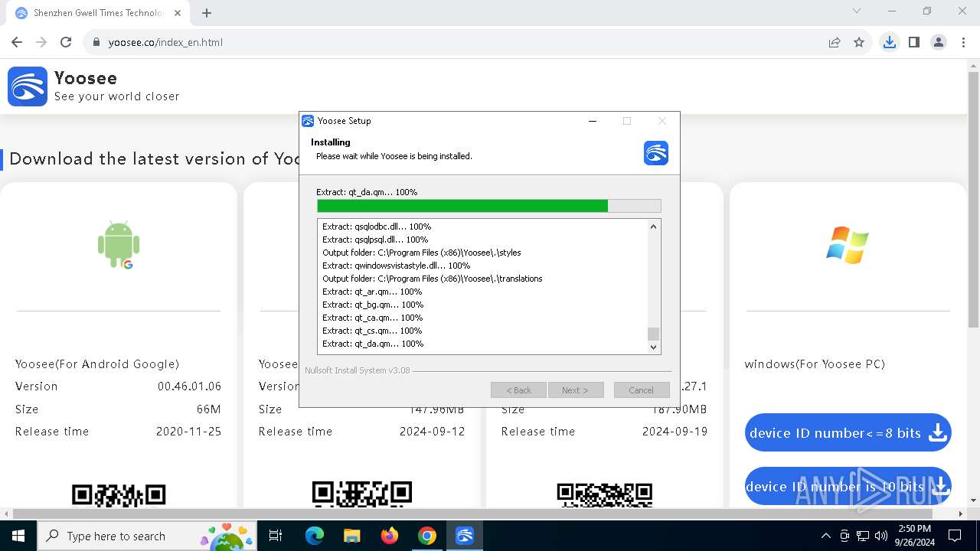Open a new browser tab
Screen dimensions: 980x551
[207, 12]
